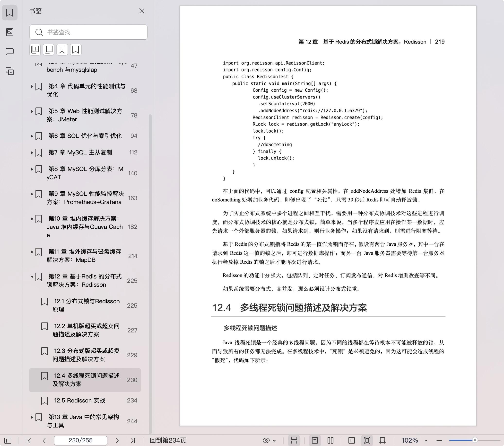Remove bookmark icon in toolbar
The height and width of the screenshot is (446, 504).
pos(76,49)
